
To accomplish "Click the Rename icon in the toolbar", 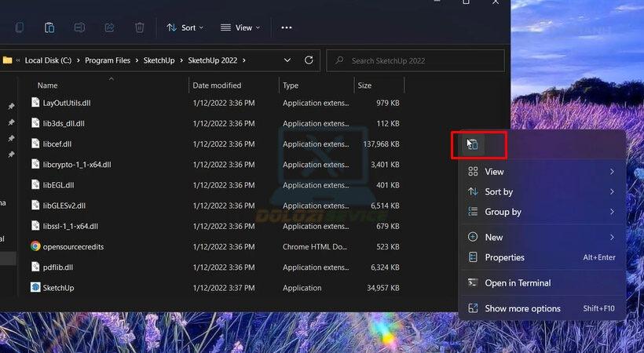I will pyautogui.click(x=79, y=27).
